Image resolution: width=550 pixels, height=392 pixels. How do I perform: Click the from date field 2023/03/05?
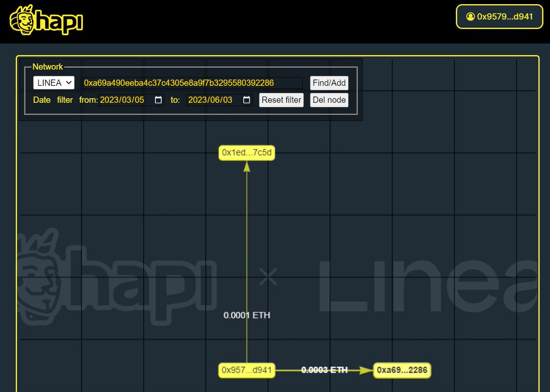coord(131,100)
